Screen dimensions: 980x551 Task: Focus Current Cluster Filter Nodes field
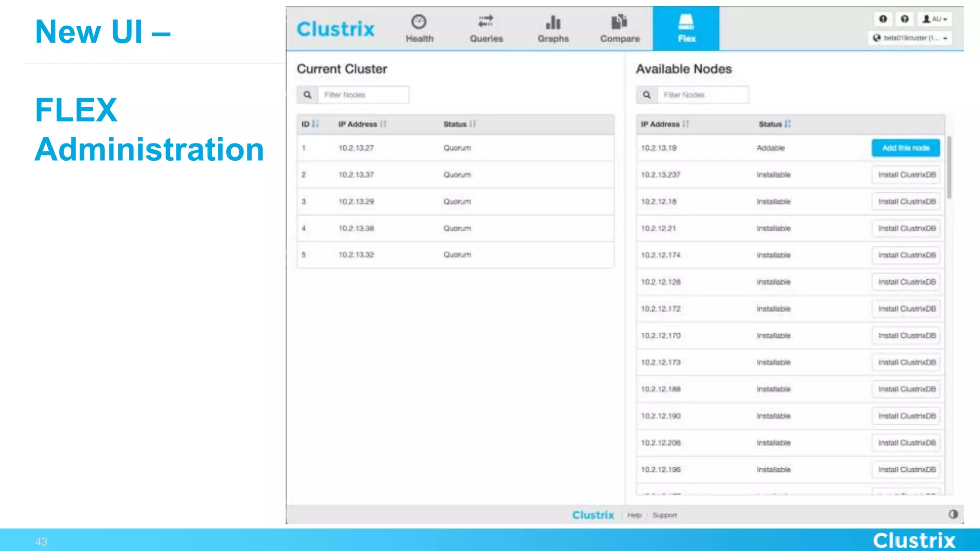coord(363,95)
